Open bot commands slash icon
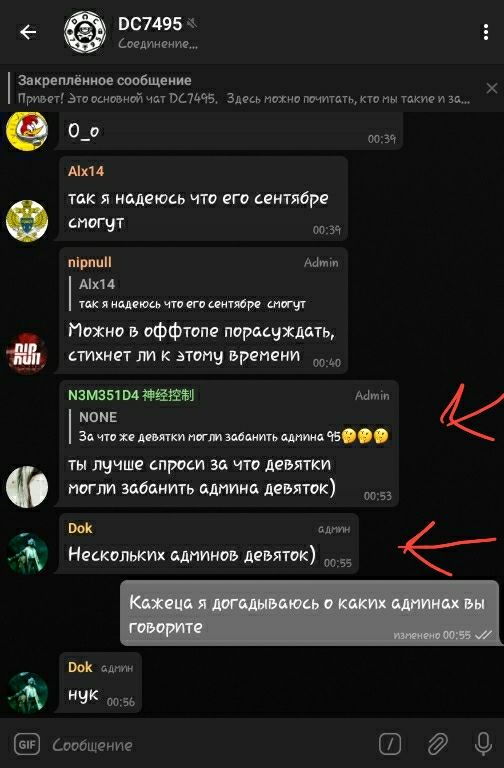 click(x=390, y=744)
